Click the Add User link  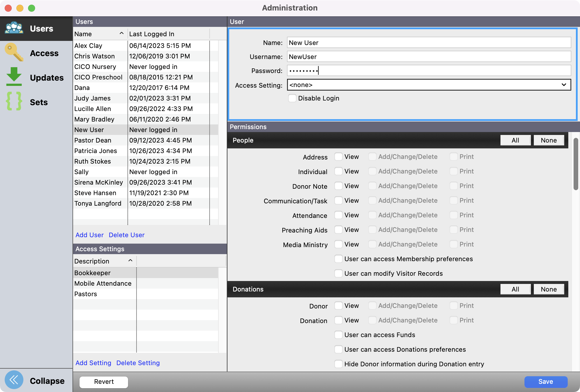(x=89, y=235)
